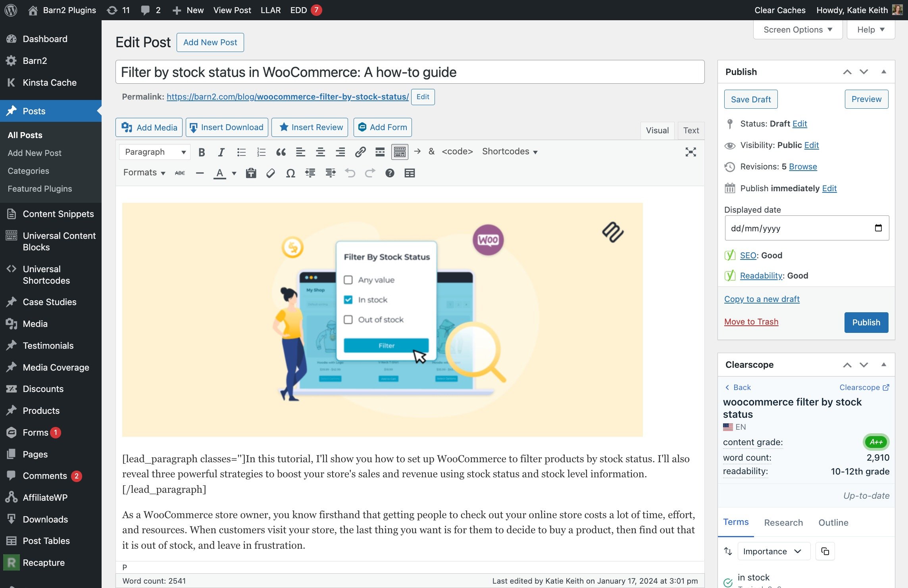
Task: Click the code tag toolbar button
Action: pyautogui.click(x=457, y=152)
